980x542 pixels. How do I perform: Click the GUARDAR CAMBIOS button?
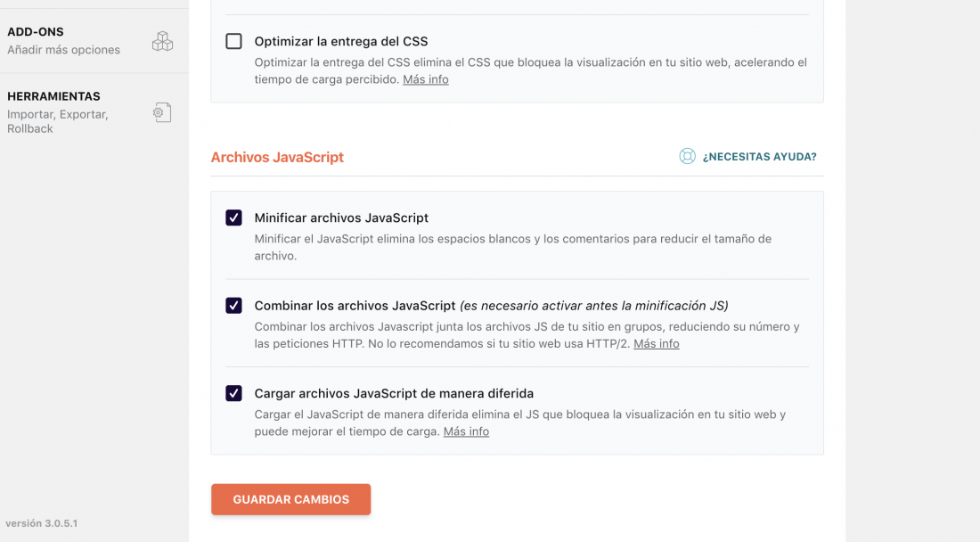coord(290,499)
